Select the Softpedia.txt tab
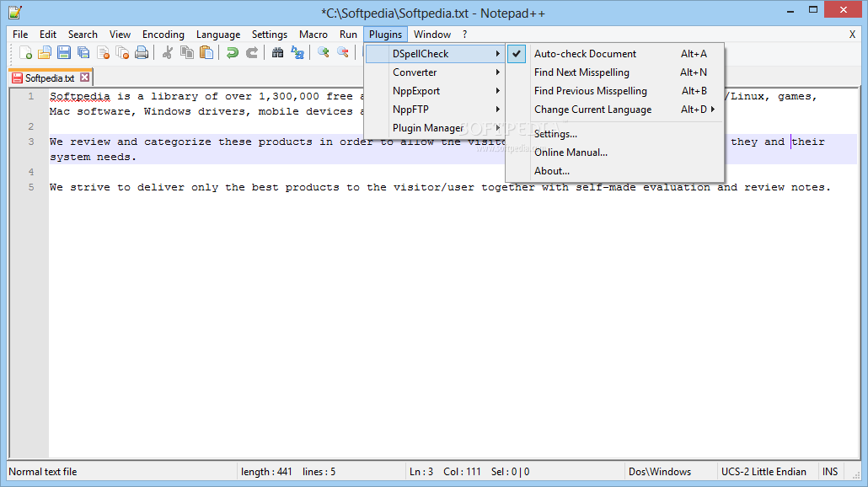 coord(49,78)
